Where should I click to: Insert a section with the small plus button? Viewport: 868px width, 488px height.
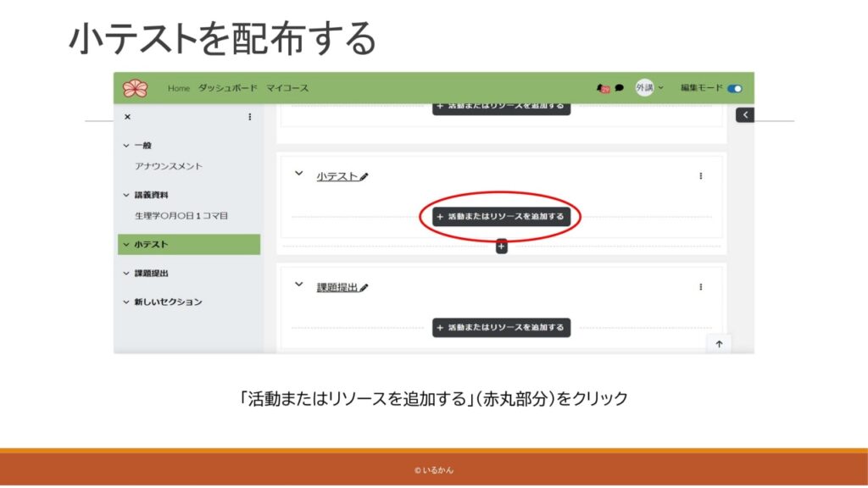point(501,247)
